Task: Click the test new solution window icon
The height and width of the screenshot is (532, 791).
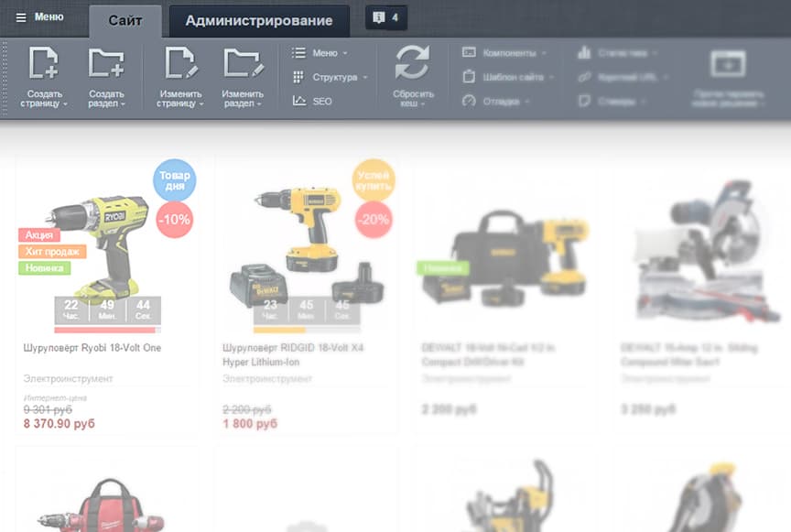Action: pyautogui.click(x=728, y=63)
